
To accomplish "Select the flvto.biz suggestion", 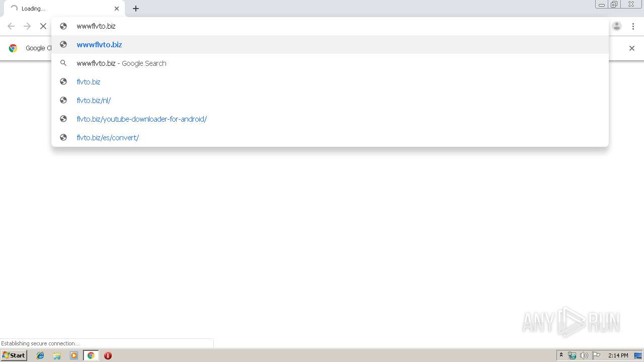I will pos(330,82).
